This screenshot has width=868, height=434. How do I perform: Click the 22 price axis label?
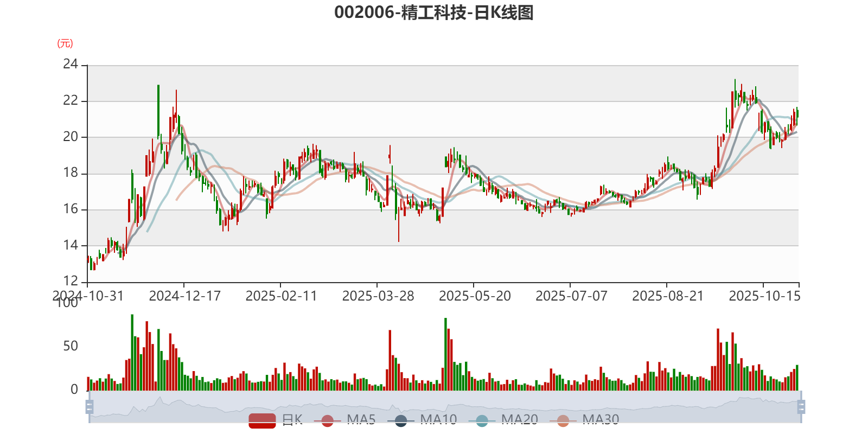click(71, 100)
